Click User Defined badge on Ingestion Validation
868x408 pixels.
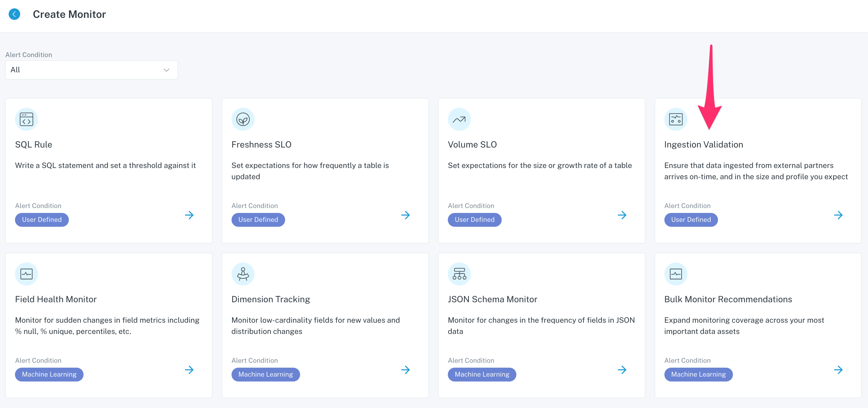[x=691, y=220]
